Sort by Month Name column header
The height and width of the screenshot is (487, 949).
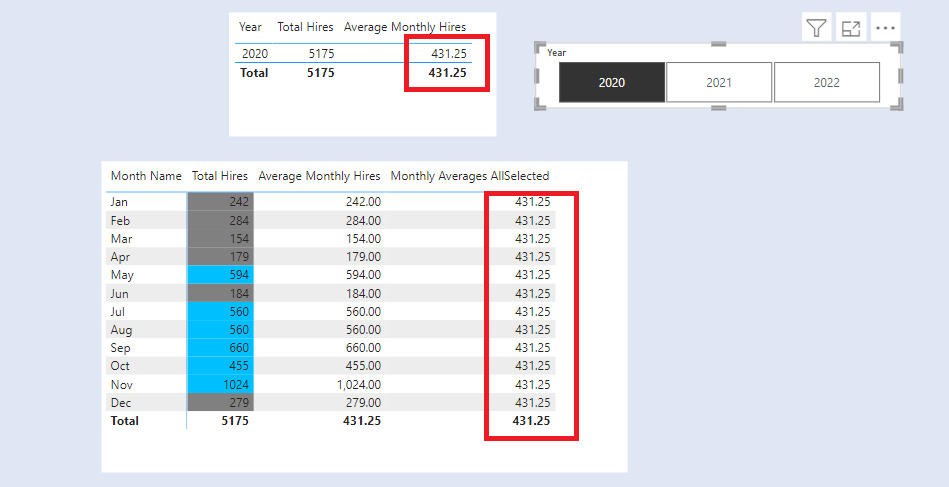tap(146, 176)
